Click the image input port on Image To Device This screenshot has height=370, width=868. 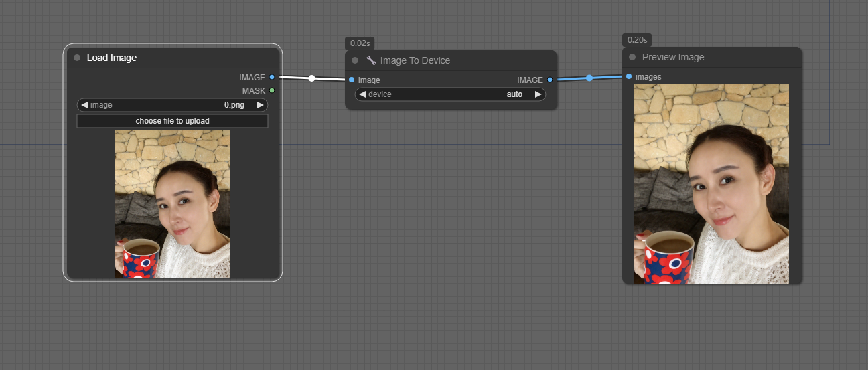click(x=352, y=80)
